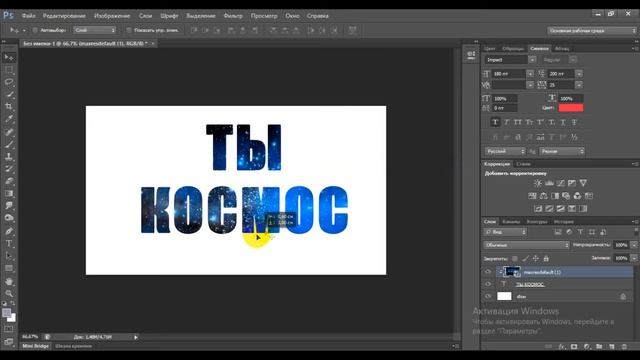Viewport: 640px width, 360px height.
Task: Click the zoom percentage field in status bar
Action: [30, 337]
